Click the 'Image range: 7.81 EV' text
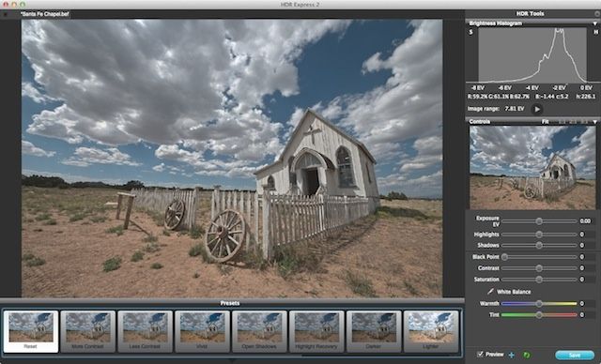This screenshot has height=364, width=601. [x=496, y=109]
